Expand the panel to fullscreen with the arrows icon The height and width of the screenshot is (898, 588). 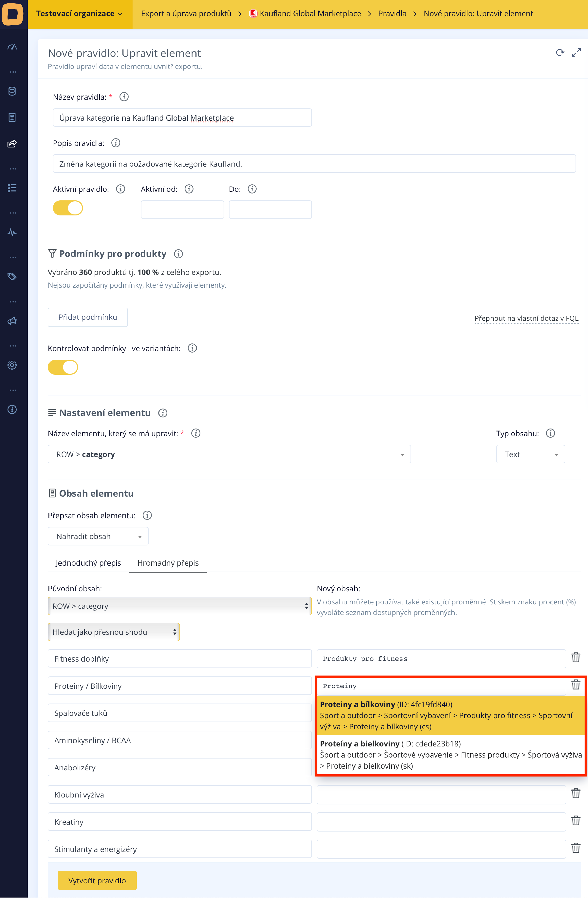576,52
